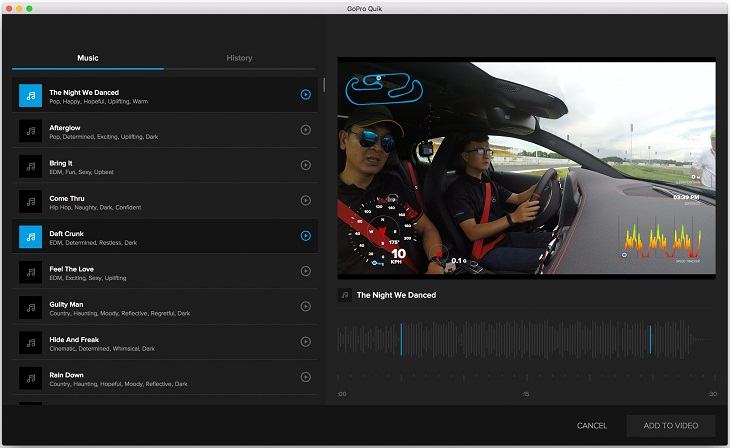Click 'Country, Haunting, Moody' tags under Guilty Man
Viewport: 730px width, 448px height.
coord(120,313)
